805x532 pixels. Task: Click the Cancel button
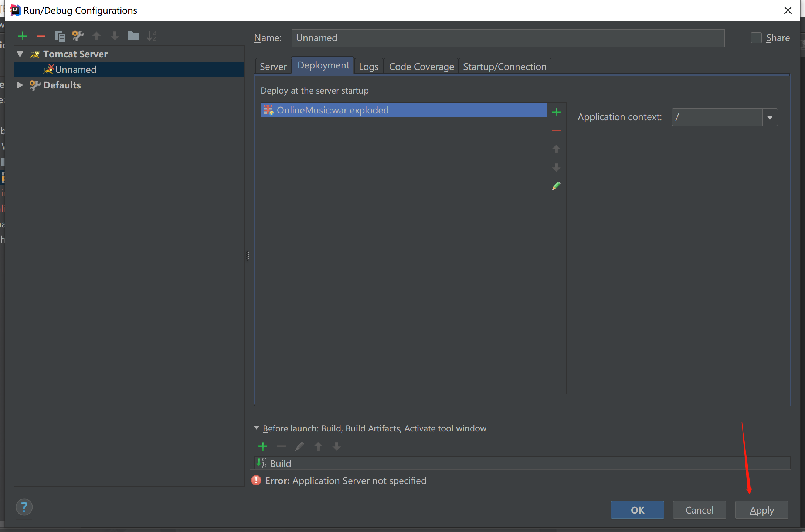pos(699,510)
